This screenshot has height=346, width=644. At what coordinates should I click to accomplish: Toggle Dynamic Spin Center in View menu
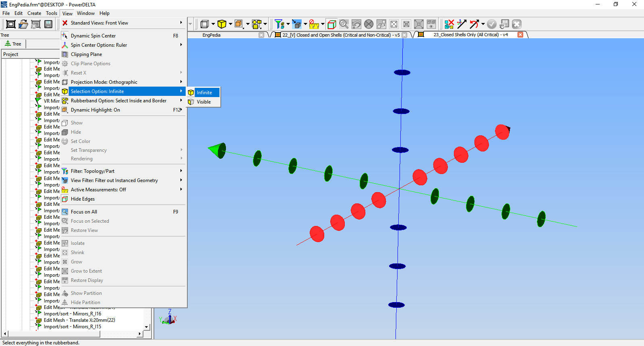coord(93,36)
